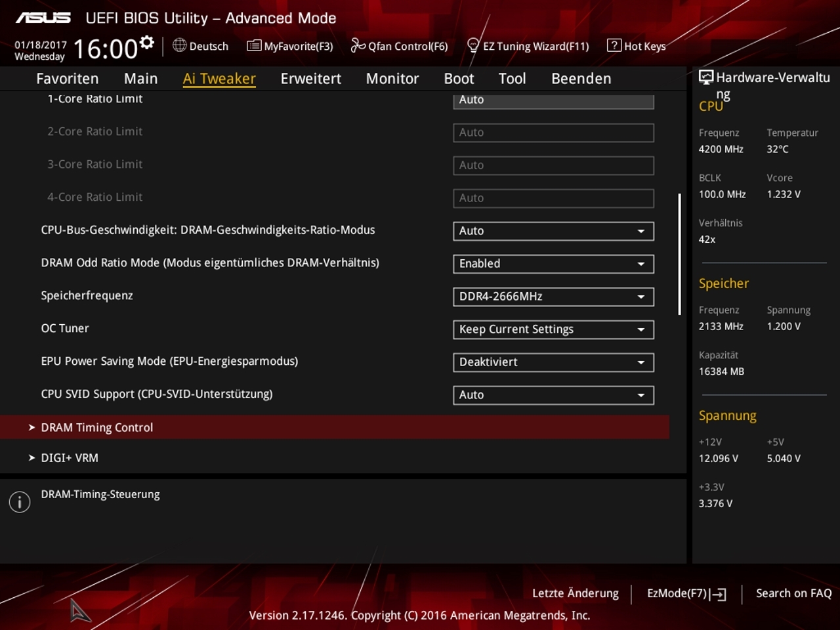This screenshot has width=840, height=630.
Task: Click the Hardware monitor screen icon
Action: tap(706, 77)
